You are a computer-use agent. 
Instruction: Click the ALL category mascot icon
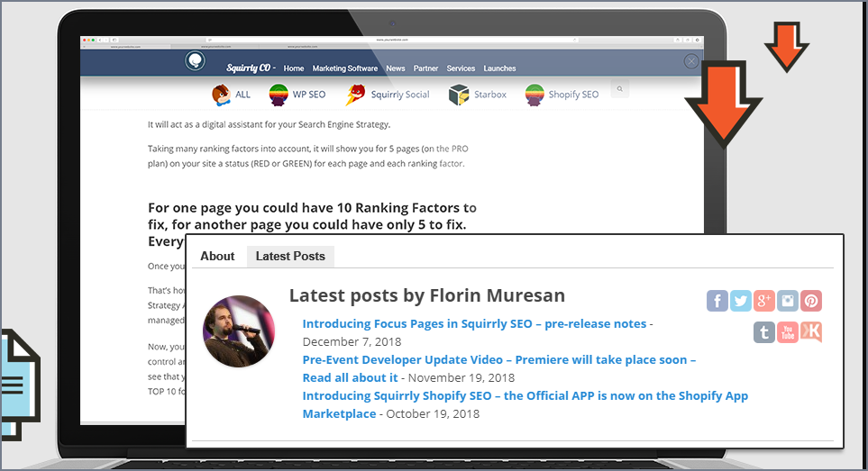tap(221, 95)
